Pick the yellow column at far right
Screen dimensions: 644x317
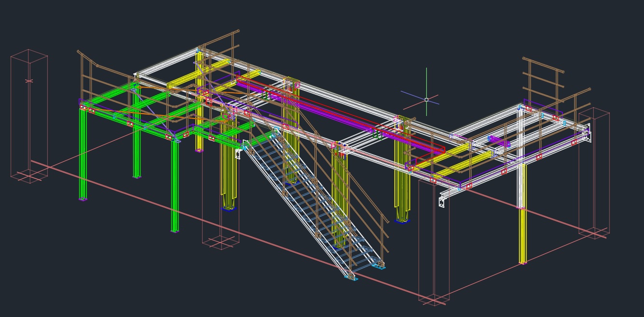pos(522,237)
